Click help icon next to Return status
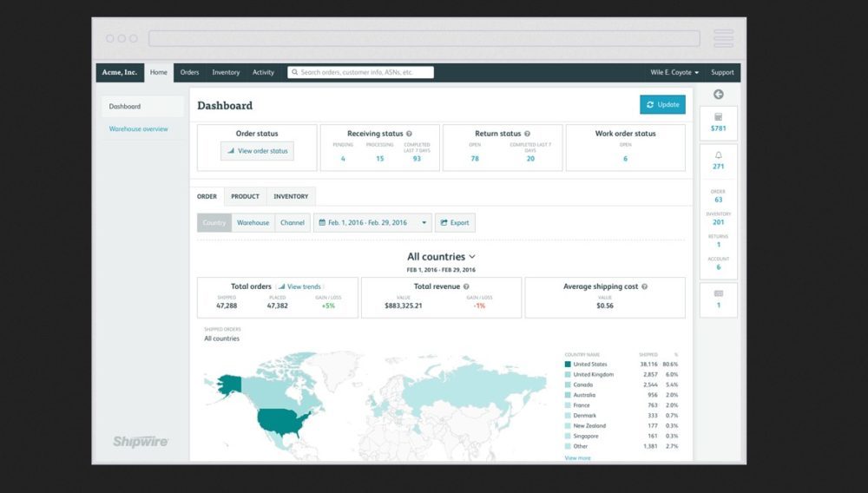This screenshot has width=868, height=493. tap(527, 134)
